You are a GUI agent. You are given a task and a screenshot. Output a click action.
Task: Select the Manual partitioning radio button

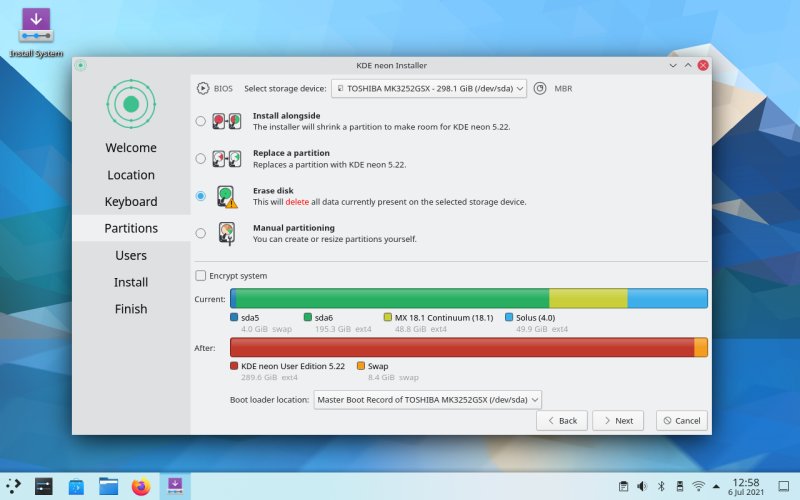[201, 233]
